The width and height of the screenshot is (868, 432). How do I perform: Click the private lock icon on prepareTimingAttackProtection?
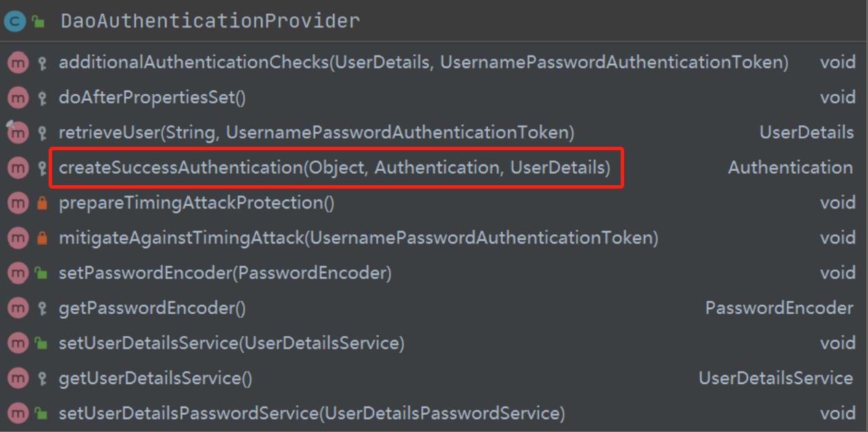coord(42,202)
